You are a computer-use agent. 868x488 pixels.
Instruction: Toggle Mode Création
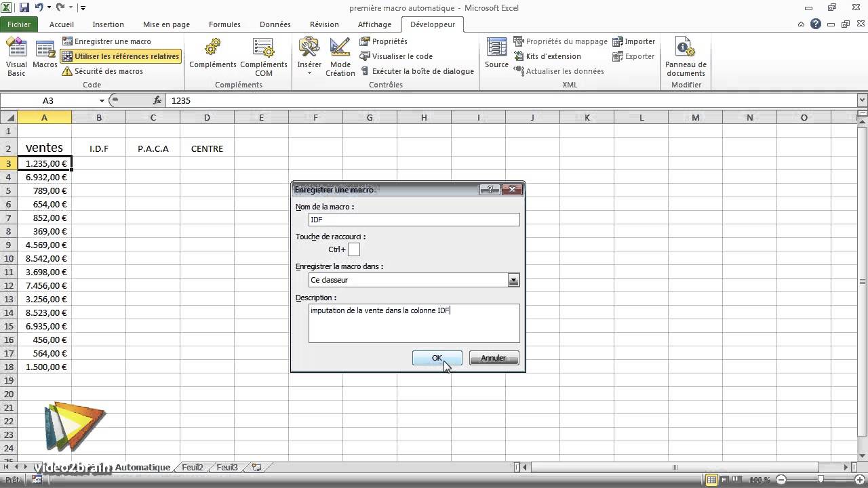[340, 57]
